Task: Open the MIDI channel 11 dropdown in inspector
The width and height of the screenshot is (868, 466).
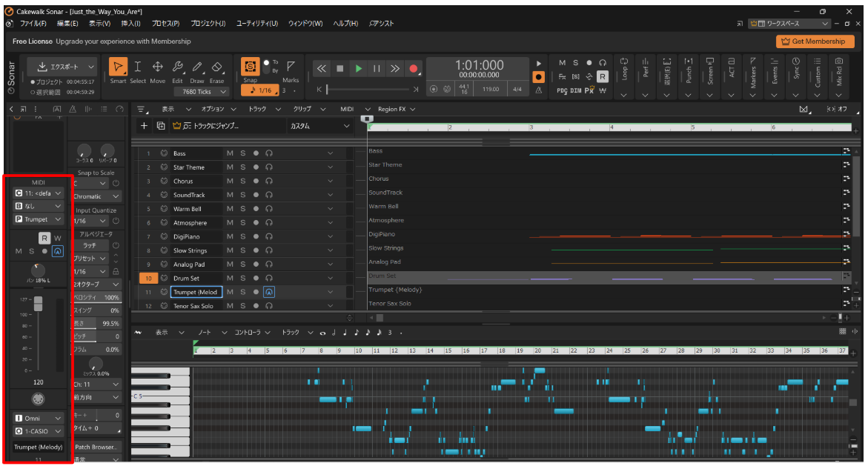Action: [38, 193]
